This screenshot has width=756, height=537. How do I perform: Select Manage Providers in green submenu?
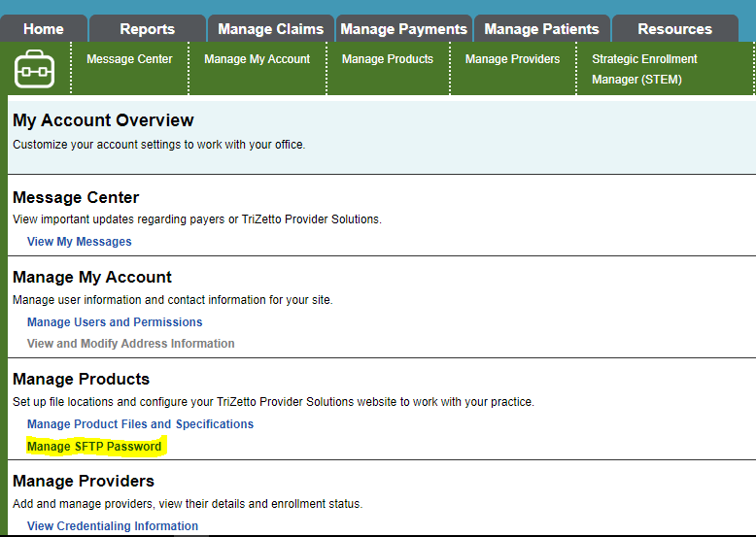(x=512, y=59)
